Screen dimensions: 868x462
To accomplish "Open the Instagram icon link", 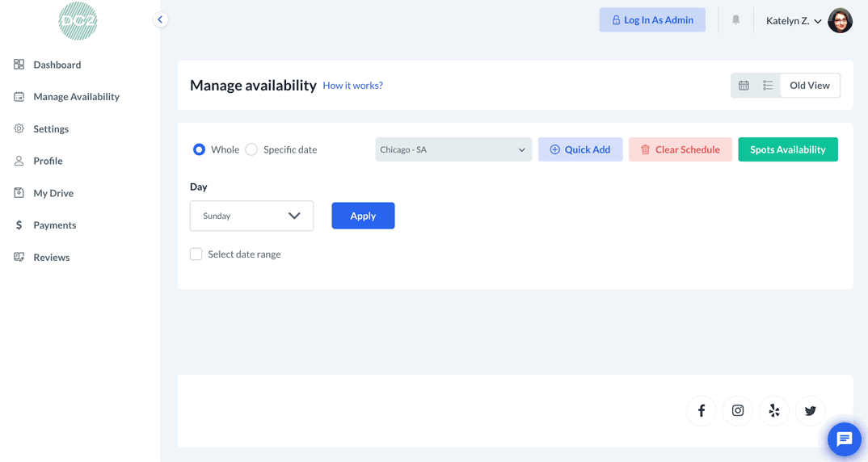I will (738, 411).
